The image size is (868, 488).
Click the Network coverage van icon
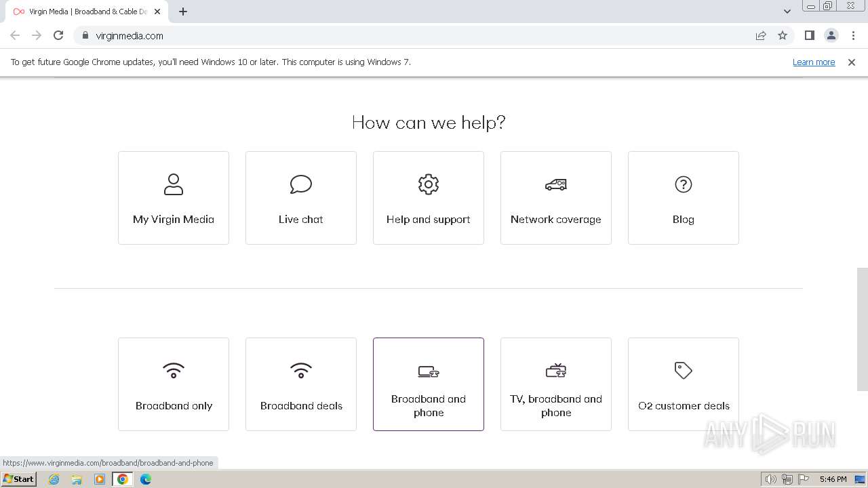tap(556, 184)
